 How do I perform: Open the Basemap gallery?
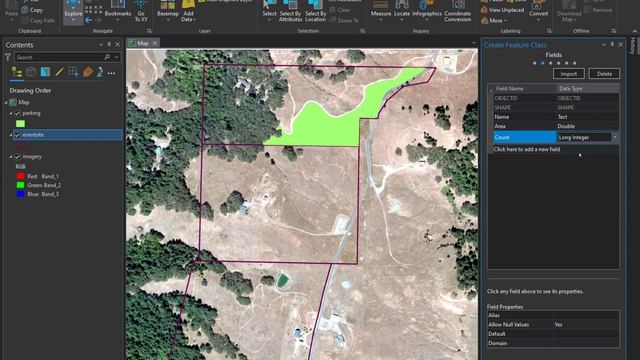[x=168, y=11]
